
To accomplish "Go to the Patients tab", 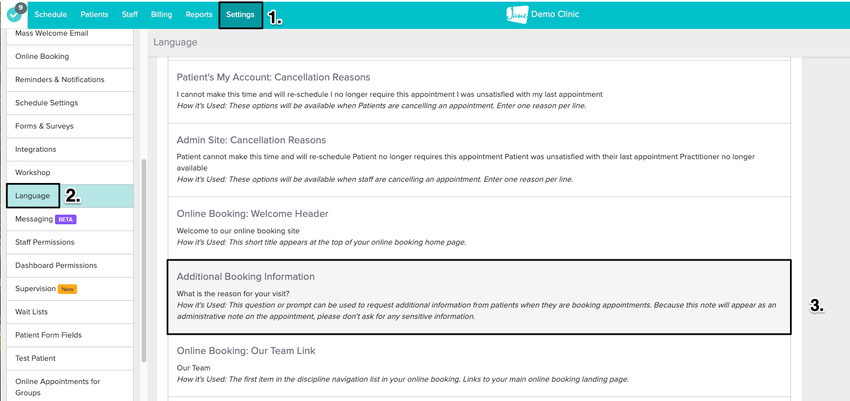I will 94,15.
